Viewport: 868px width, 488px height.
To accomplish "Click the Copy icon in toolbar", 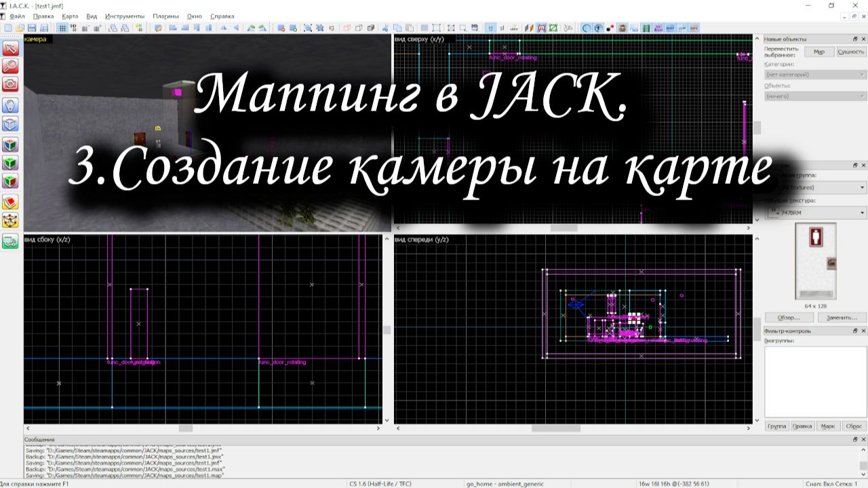I will 397,28.
